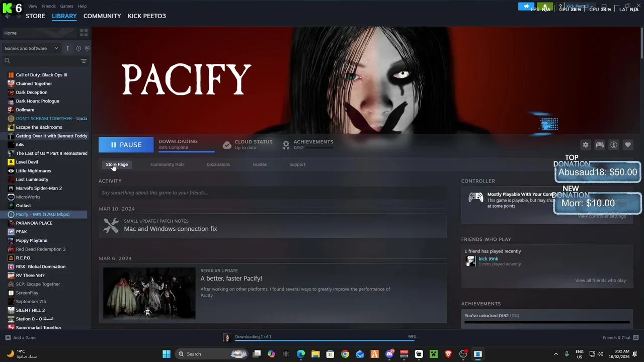Sort library ascending arrow icon
Image resolution: width=644 pixels, height=362 pixels.
[67, 48]
